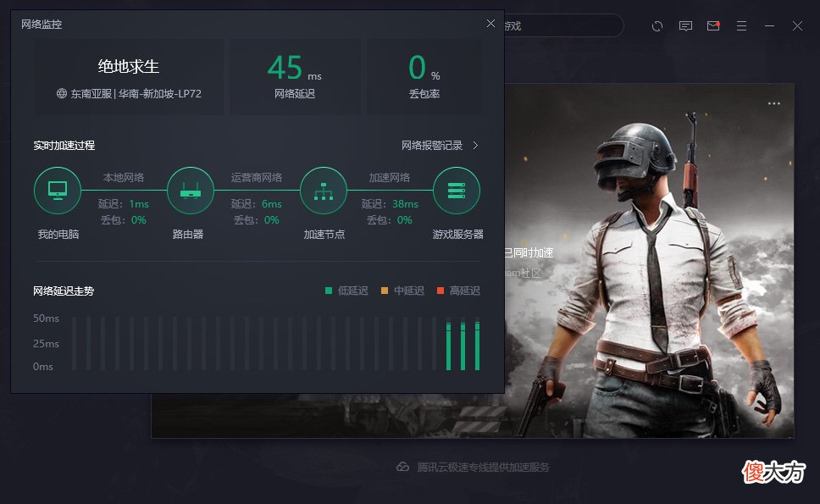Image resolution: width=820 pixels, height=504 pixels.
Task: Click the 高延迟 red legend swatch
Action: 440,291
